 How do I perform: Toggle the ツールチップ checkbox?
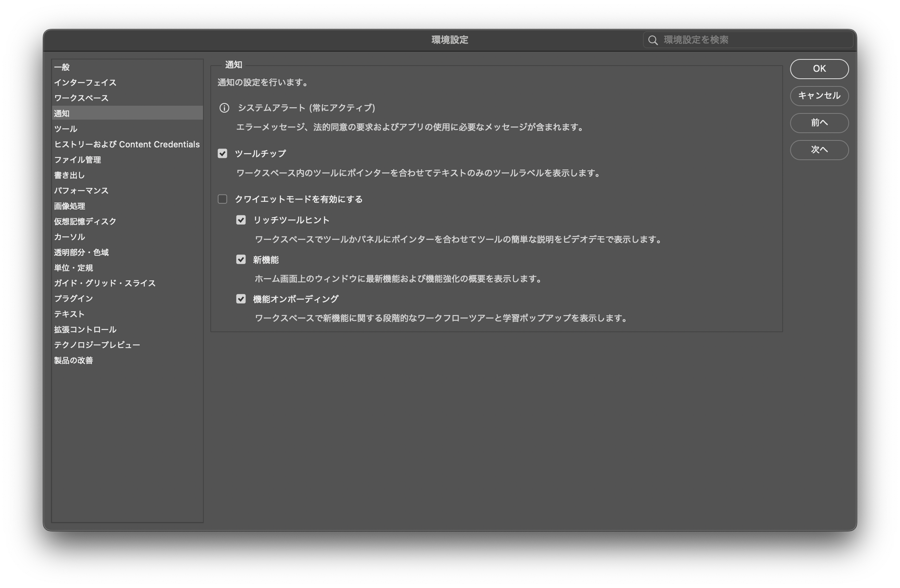(222, 154)
